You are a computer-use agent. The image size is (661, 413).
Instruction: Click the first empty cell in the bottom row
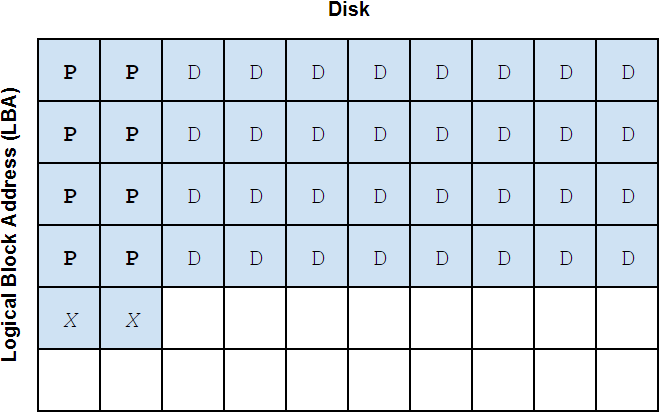(x=69, y=380)
